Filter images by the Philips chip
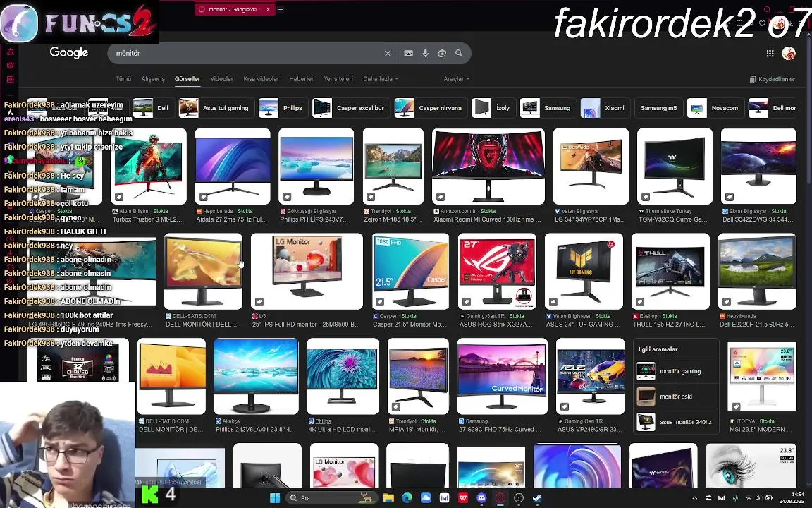Image resolution: width=812 pixels, height=508 pixels. click(x=282, y=108)
